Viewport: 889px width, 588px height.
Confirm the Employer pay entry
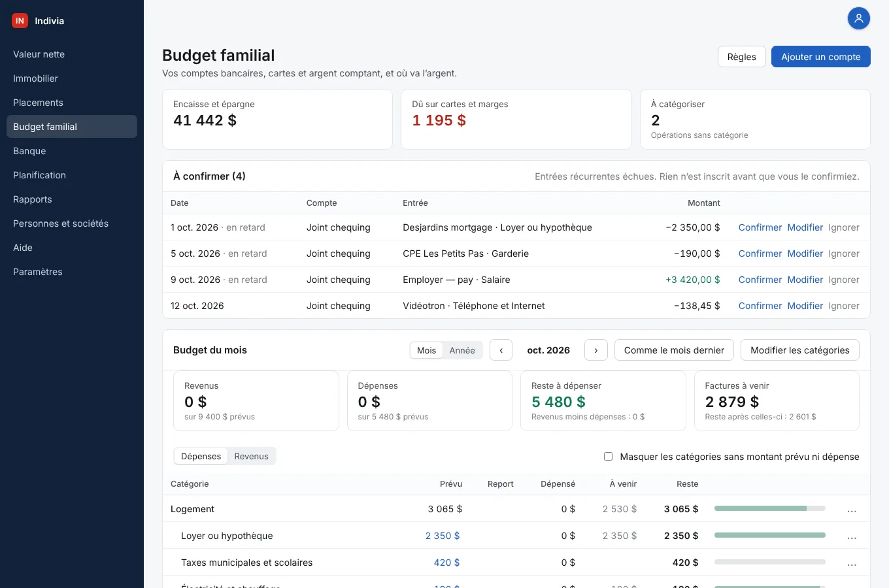click(x=760, y=280)
